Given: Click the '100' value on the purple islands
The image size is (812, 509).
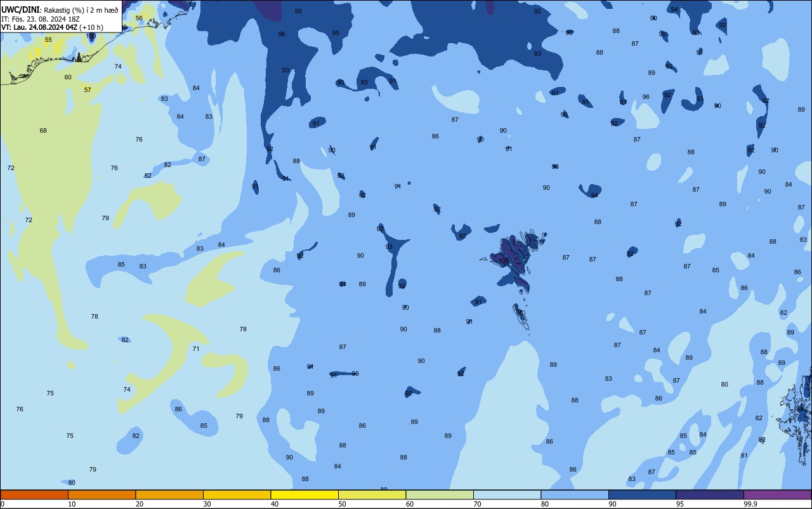Looking at the screenshot, I should pyautogui.click(x=503, y=261).
